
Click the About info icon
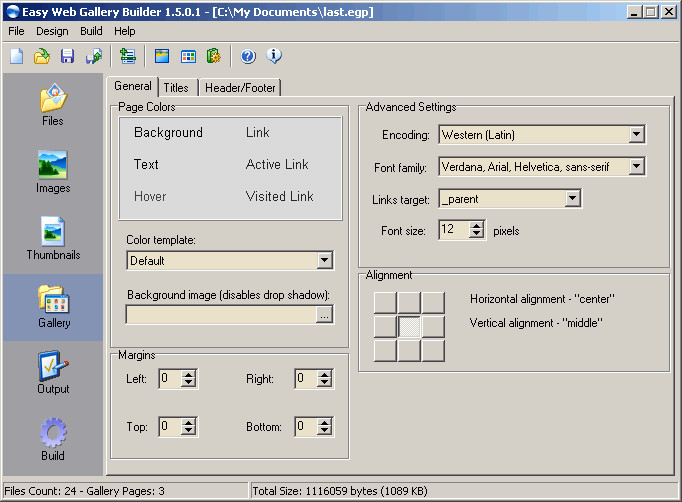[x=274, y=56]
